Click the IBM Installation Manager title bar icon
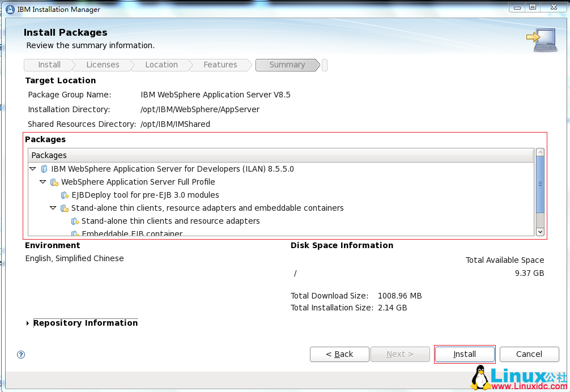Image resolution: width=570 pixels, height=392 pixels. [x=10, y=9]
